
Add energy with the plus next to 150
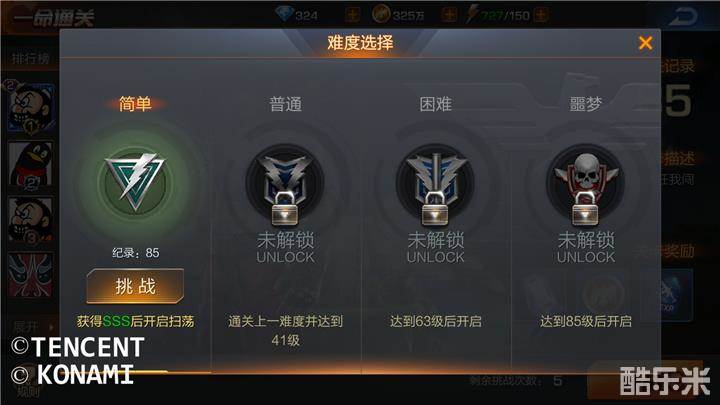coord(541,15)
